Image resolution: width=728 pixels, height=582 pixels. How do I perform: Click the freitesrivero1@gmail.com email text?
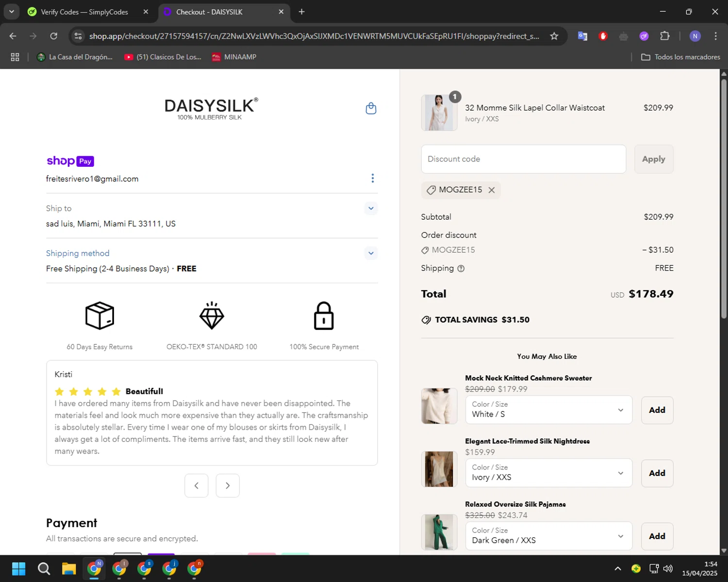[x=92, y=179]
